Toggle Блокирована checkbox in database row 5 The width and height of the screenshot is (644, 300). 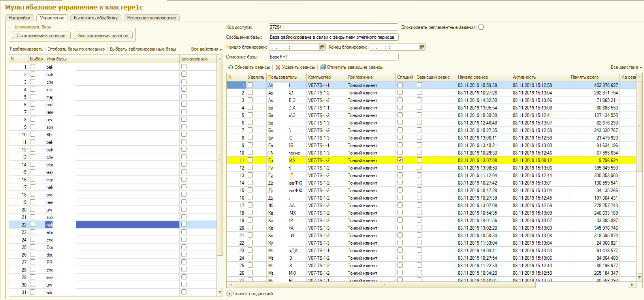point(184,97)
